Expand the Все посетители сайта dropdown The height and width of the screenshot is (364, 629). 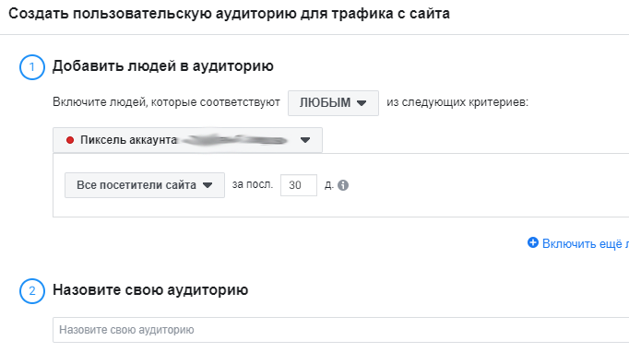click(x=145, y=185)
